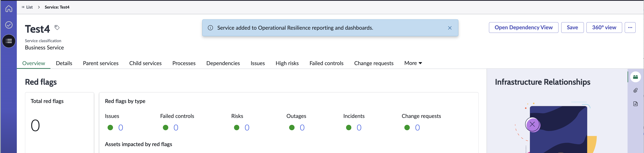Open the Child services tab

click(145, 63)
